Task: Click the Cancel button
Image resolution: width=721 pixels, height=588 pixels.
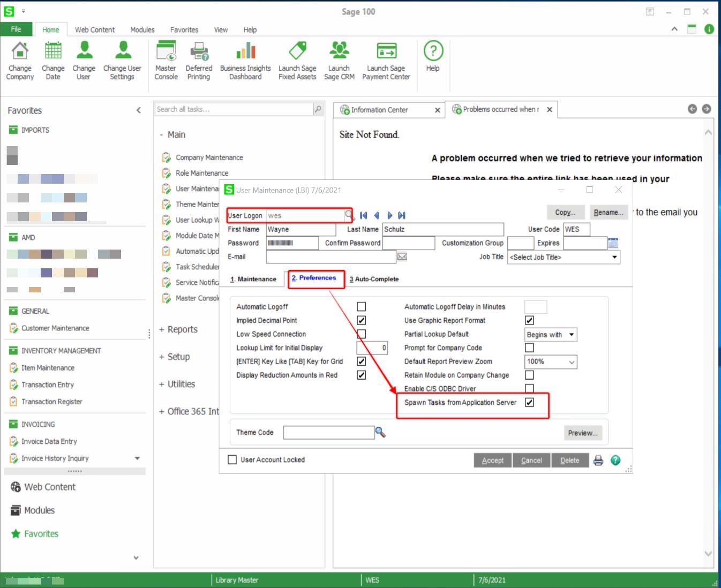Action: (531, 461)
